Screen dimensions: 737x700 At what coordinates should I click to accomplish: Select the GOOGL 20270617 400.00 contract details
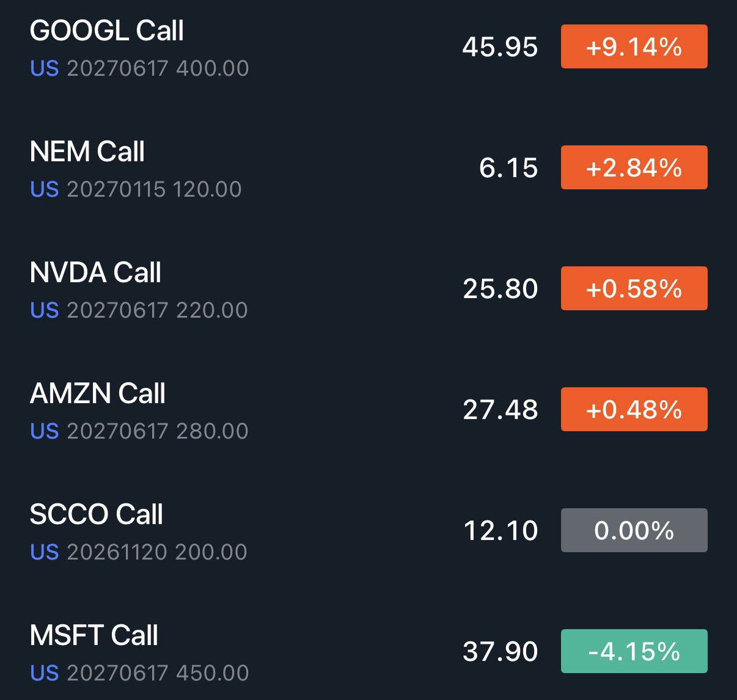[139, 68]
